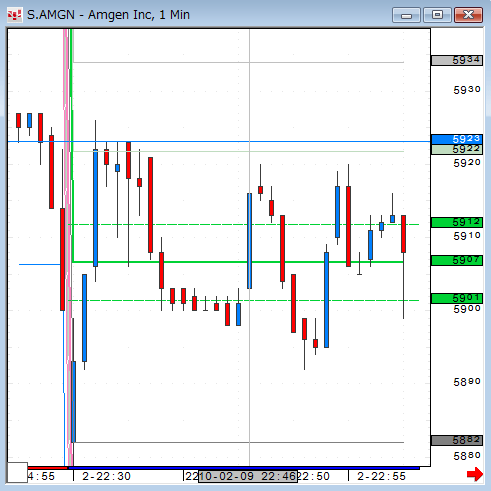Click the 5910 price scale value
This screenshot has width=491, height=491.
[467, 236]
